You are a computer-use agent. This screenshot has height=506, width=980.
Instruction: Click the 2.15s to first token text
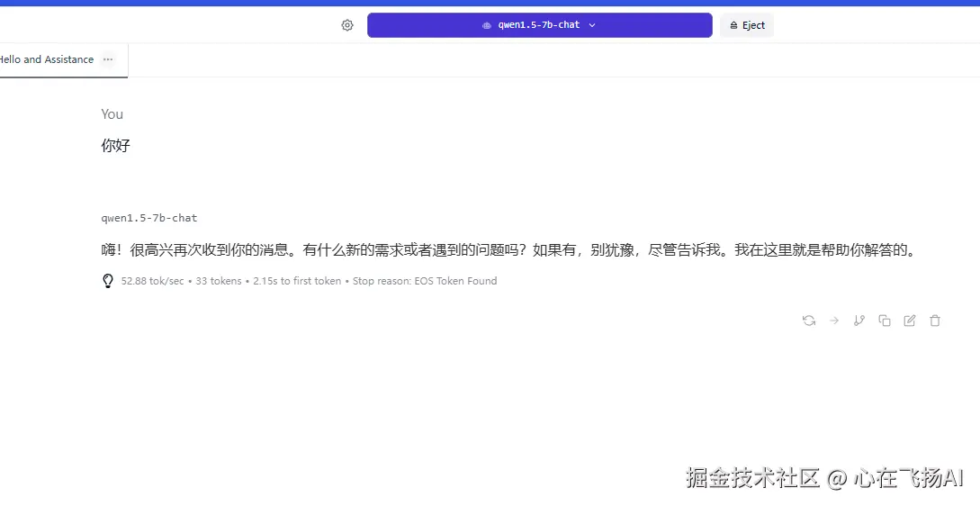(x=297, y=281)
